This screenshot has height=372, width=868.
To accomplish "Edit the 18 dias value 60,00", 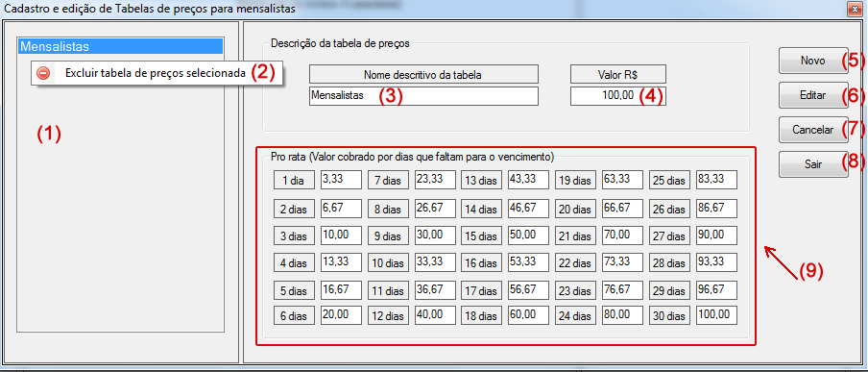I will click(x=529, y=315).
